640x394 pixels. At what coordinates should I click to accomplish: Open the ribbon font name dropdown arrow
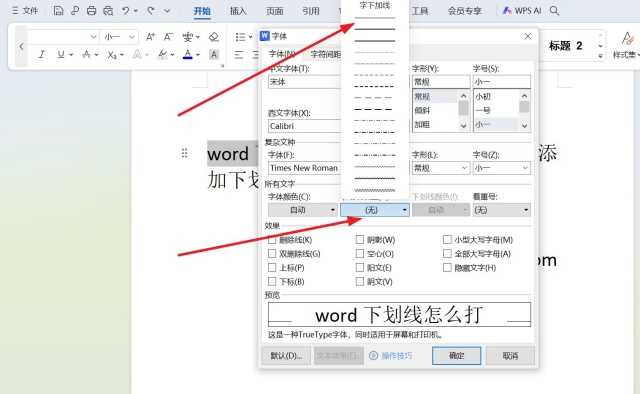coord(93,37)
